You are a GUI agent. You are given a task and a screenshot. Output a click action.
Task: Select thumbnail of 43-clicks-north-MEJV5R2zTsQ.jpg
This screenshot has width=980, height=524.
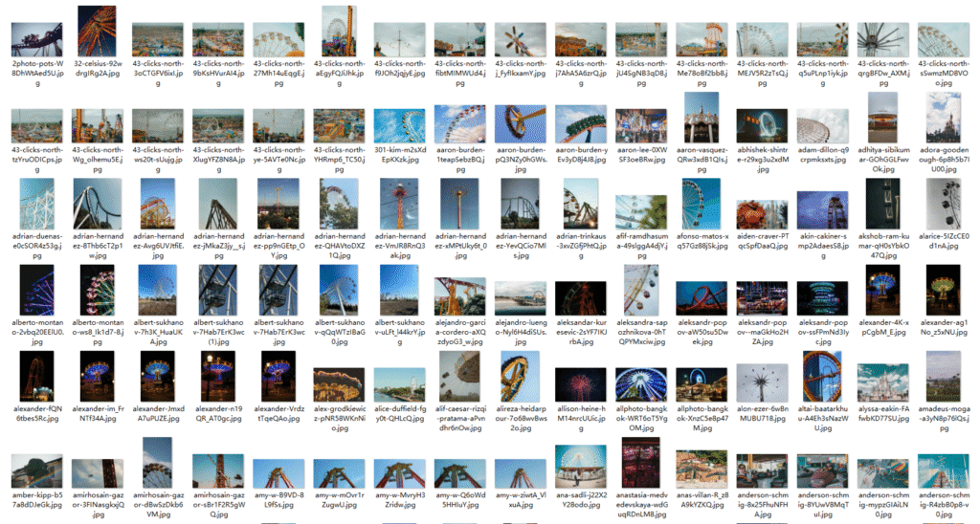coord(763,39)
